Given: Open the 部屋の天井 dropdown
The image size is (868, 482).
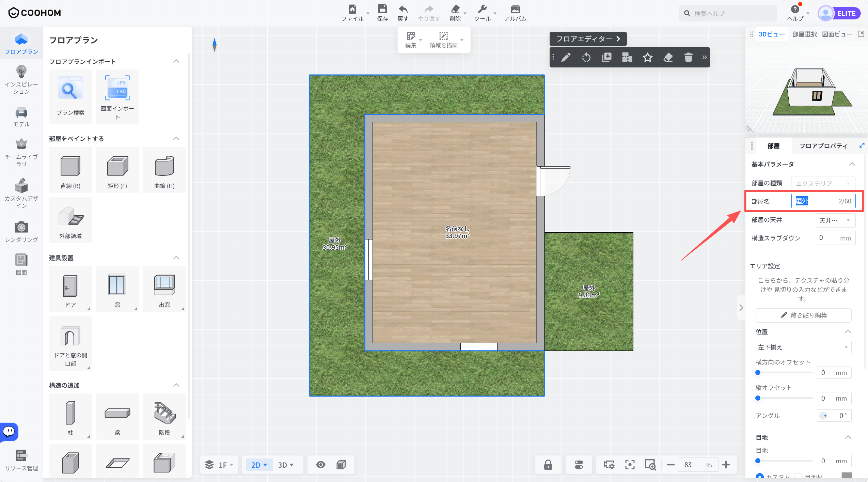Looking at the screenshot, I should [835, 220].
